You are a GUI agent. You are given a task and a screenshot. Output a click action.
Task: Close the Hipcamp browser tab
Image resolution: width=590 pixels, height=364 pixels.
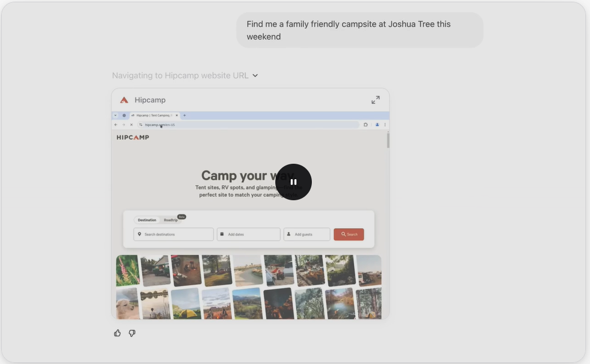click(177, 115)
